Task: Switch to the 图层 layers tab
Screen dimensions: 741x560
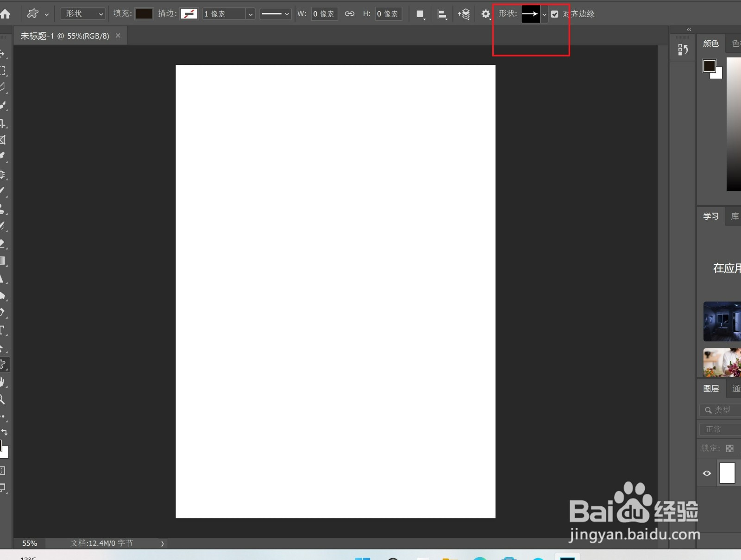Action: [711, 389]
